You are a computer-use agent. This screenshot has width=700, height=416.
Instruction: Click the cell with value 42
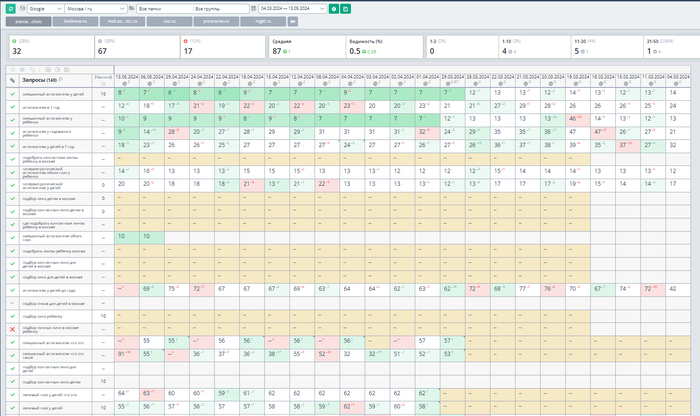(x=678, y=289)
